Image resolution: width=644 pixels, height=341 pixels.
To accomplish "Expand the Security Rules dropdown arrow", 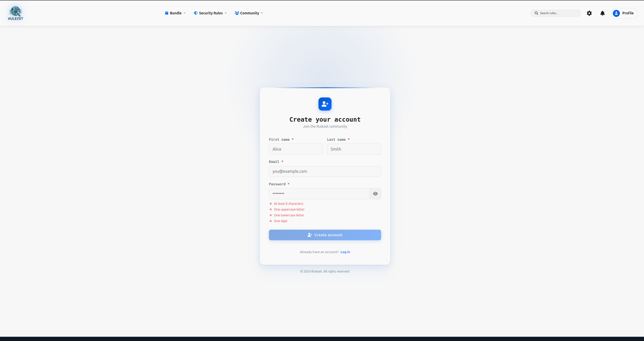I will coord(226,13).
